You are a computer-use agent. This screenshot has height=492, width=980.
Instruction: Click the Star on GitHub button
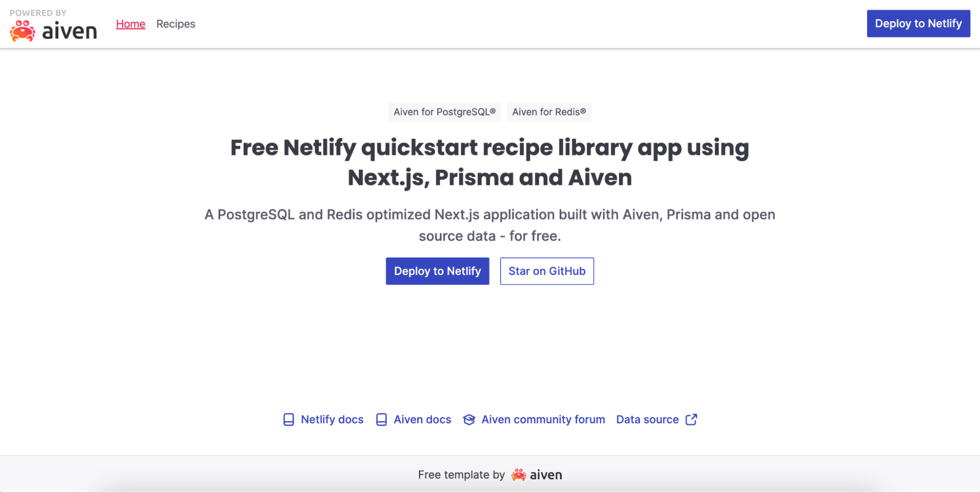pyautogui.click(x=547, y=271)
